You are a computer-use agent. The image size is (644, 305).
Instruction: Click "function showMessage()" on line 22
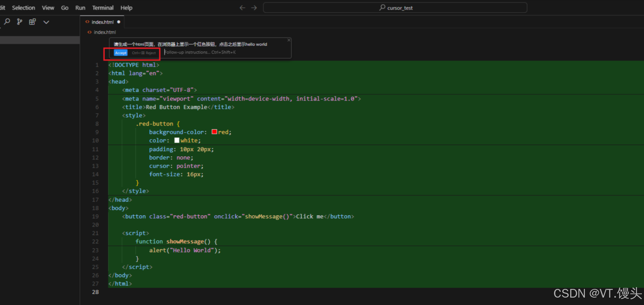[x=173, y=242]
